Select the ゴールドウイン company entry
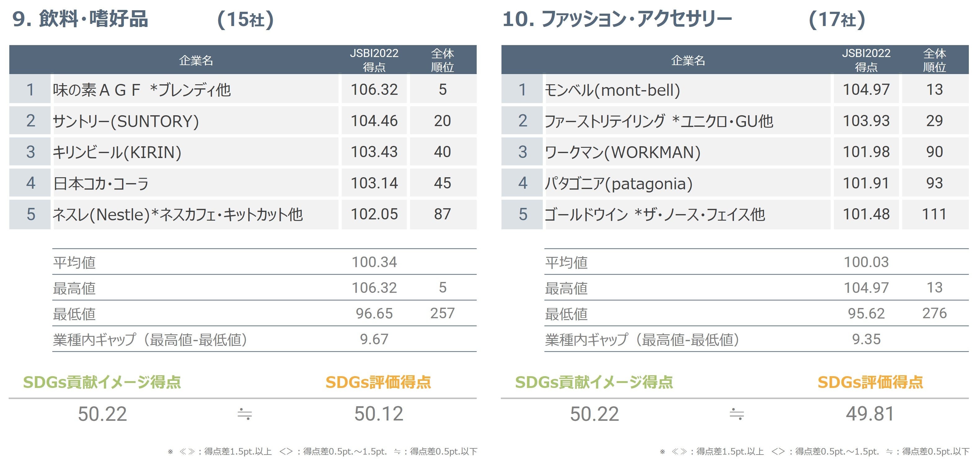 [654, 214]
